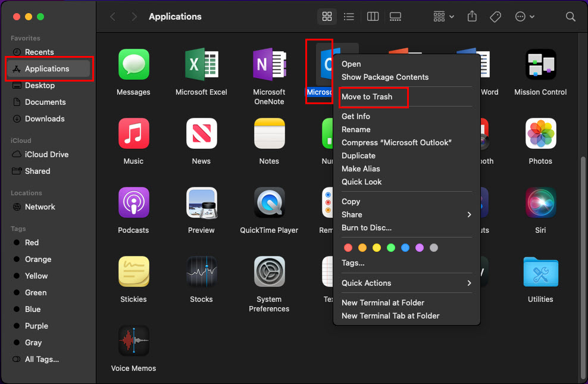The height and width of the screenshot is (384, 588).
Task: Open Network in the sidebar
Action: click(x=48, y=207)
